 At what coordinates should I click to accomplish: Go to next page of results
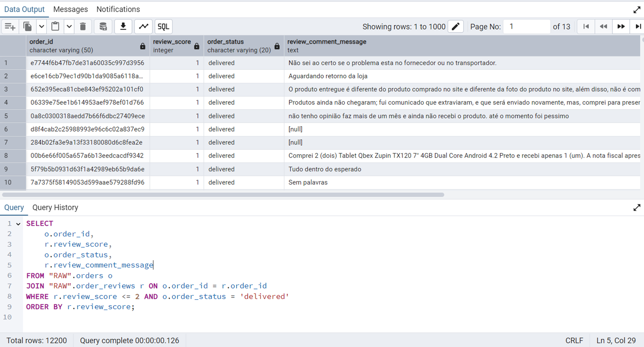coord(621,27)
